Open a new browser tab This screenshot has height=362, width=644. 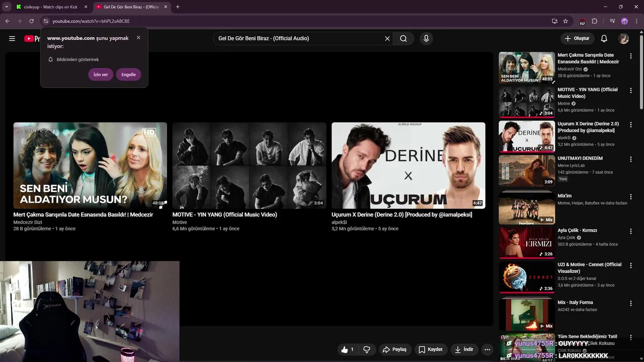click(178, 7)
